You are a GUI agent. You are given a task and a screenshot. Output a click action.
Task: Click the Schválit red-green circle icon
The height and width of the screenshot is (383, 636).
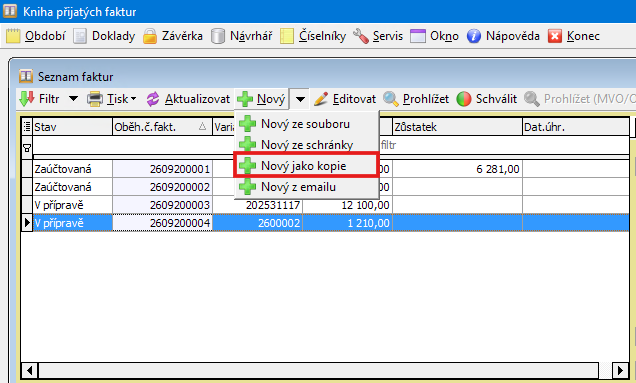pos(464,99)
